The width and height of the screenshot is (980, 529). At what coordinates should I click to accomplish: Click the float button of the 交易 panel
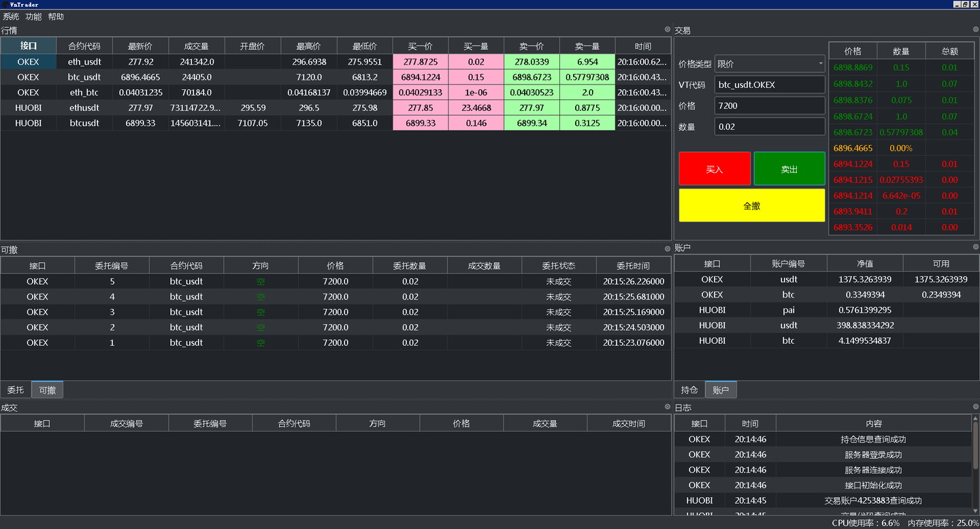975,29
